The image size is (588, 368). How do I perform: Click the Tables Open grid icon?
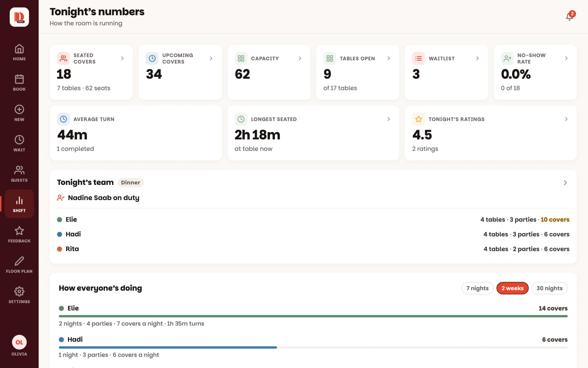pyautogui.click(x=330, y=59)
